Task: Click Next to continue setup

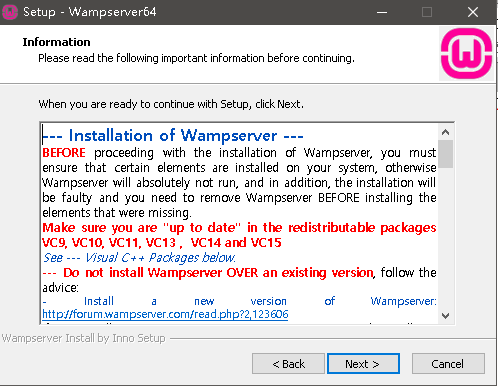Action: tap(363, 364)
